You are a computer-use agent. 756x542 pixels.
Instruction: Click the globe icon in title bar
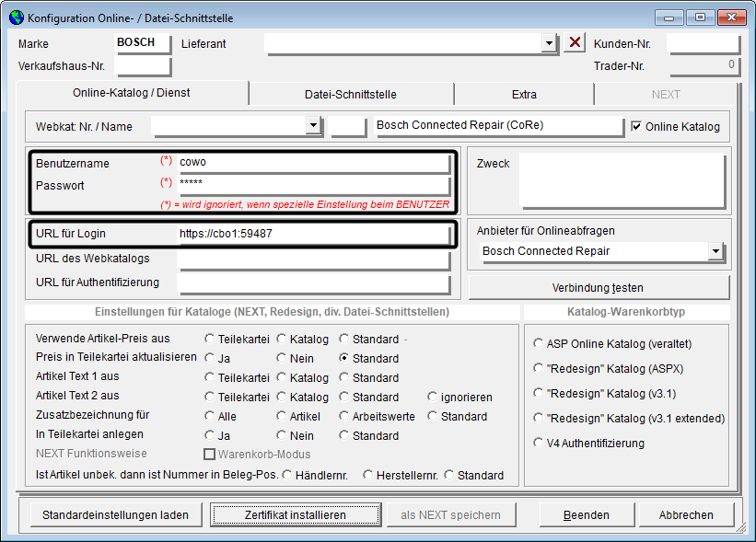(x=17, y=17)
